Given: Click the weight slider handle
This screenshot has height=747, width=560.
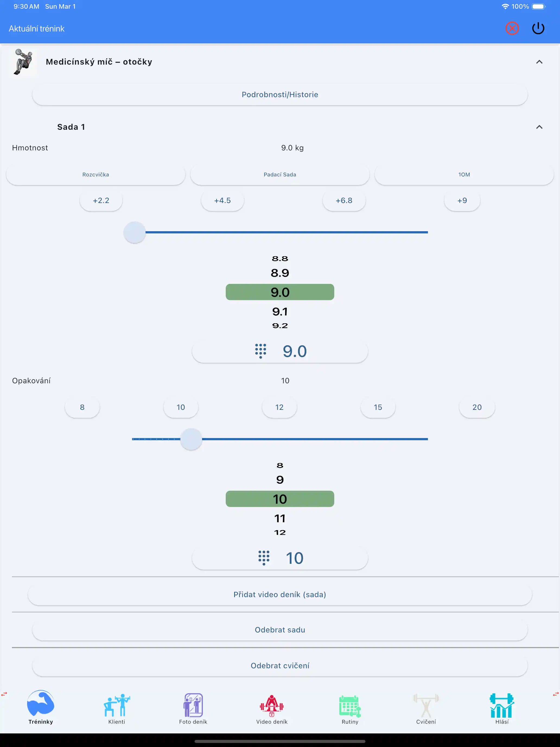Looking at the screenshot, I should (134, 232).
